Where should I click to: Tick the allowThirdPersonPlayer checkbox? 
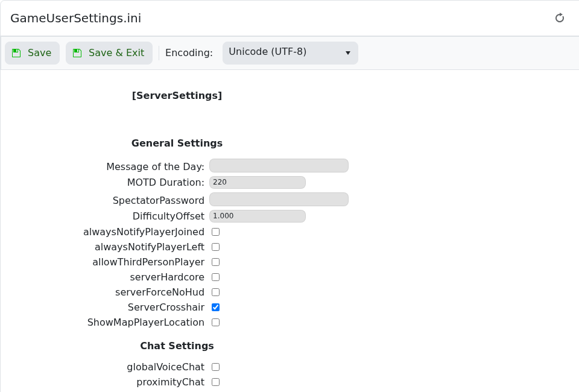[x=216, y=262]
